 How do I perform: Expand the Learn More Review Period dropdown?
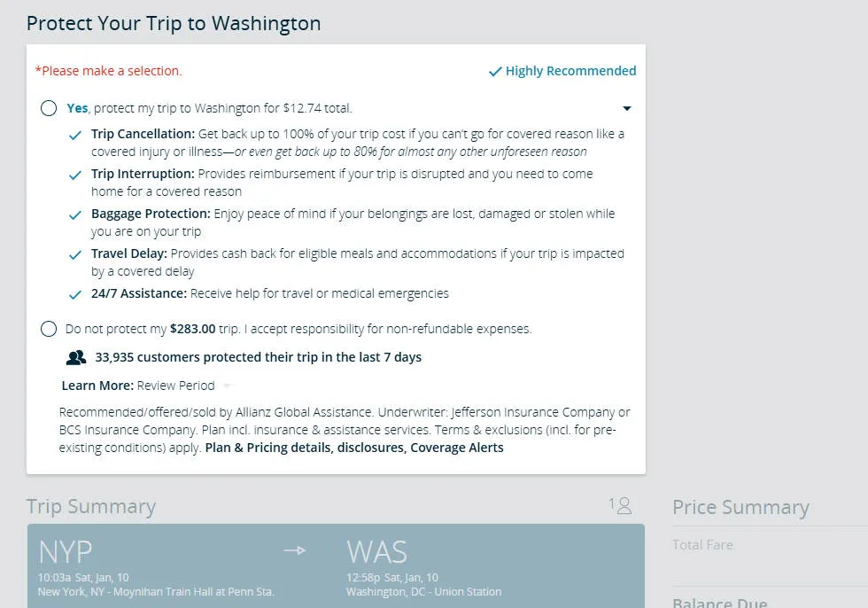[x=227, y=386]
